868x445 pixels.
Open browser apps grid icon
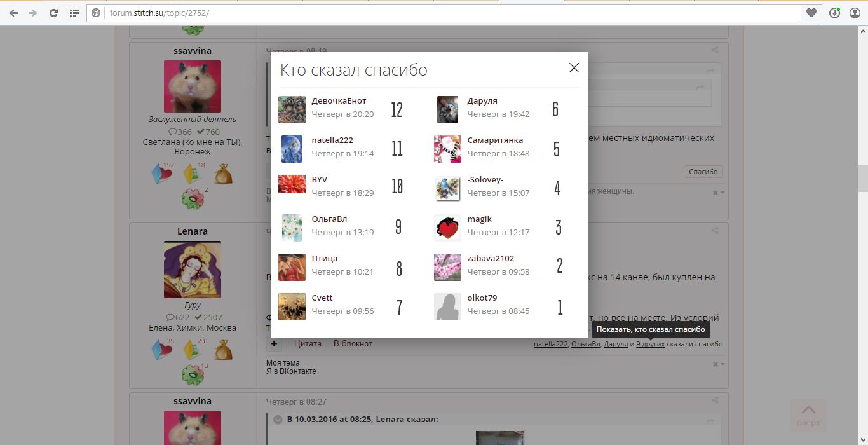click(x=74, y=13)
